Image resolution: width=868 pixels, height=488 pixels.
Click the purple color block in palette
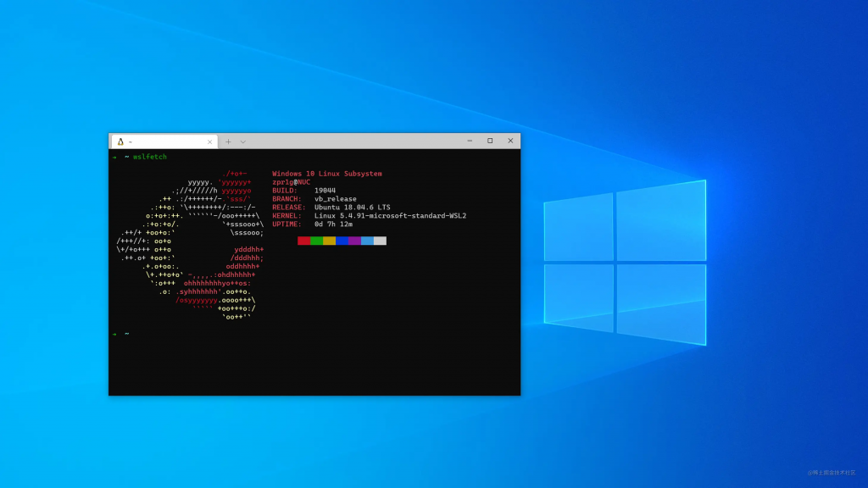coord(355,241)
